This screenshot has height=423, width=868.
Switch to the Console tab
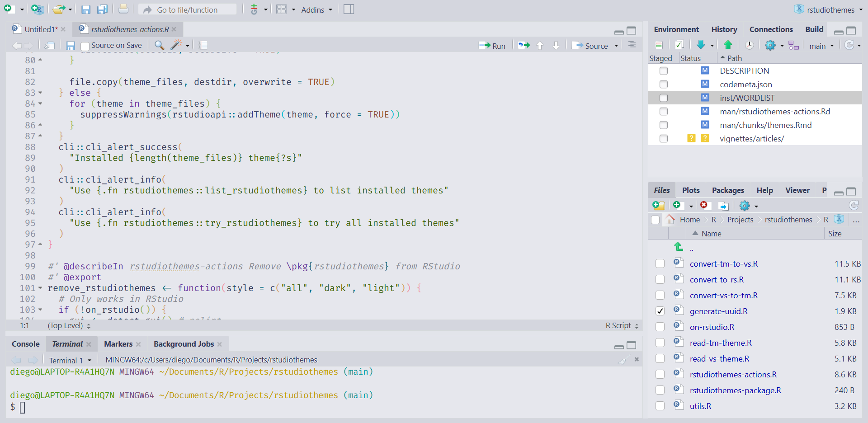click(x=26, y=344)
